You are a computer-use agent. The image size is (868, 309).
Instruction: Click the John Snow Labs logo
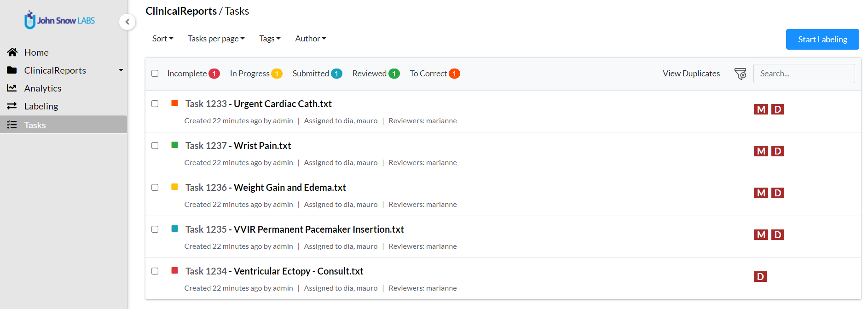[60, 20]
